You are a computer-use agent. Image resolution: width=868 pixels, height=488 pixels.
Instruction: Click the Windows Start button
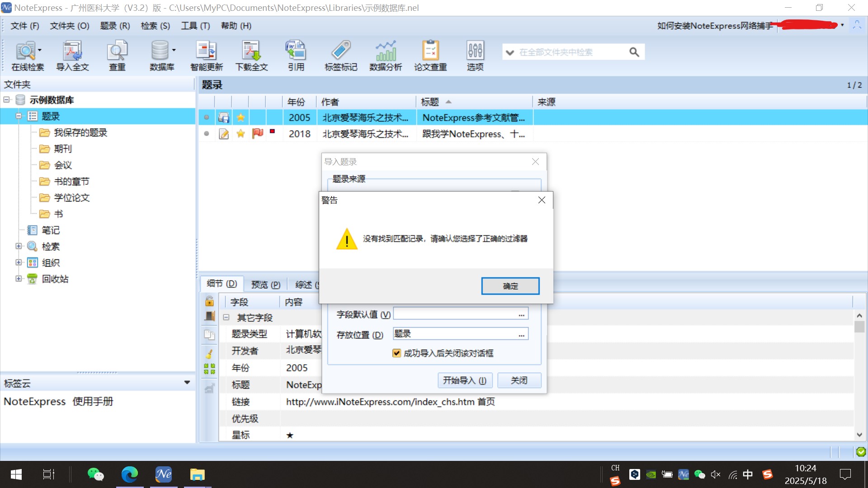pos(16,474)
